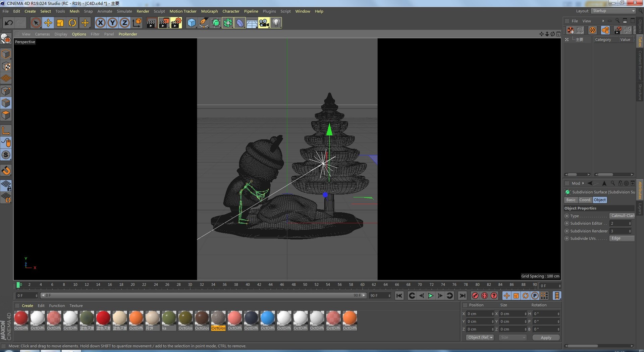Open the Layout Startup dropdown

pyautogui.click(x=613, y=11)
